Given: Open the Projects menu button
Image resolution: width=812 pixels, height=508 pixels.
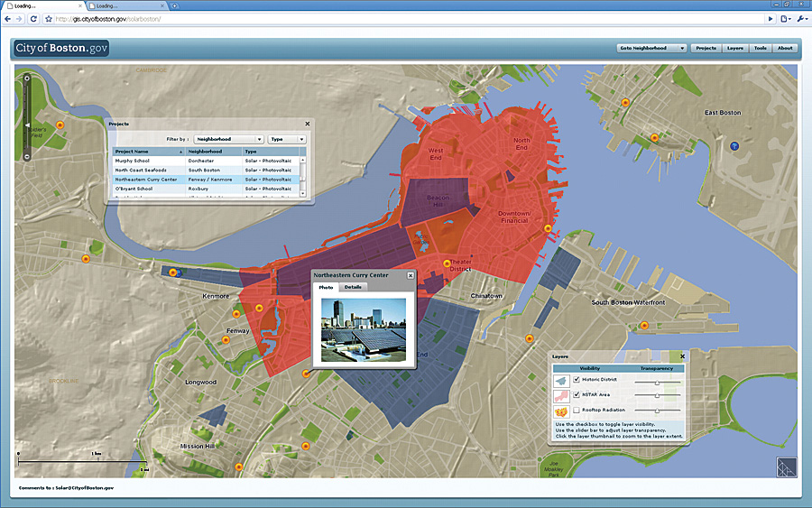Looking at the screenshot, I should pos(706,48).
